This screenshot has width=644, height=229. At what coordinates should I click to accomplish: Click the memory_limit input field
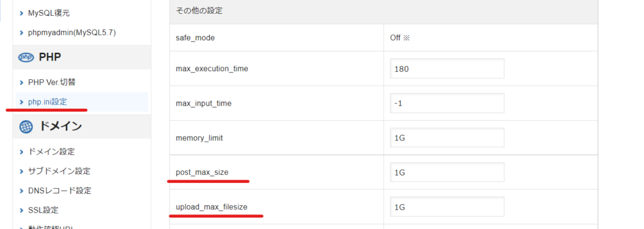pyautogui.click(x=447, y=138)
